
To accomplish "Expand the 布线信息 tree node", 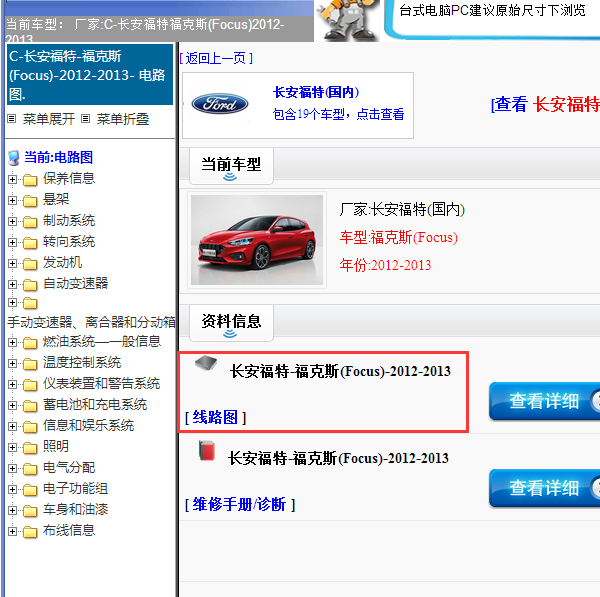I will (12, 532).
